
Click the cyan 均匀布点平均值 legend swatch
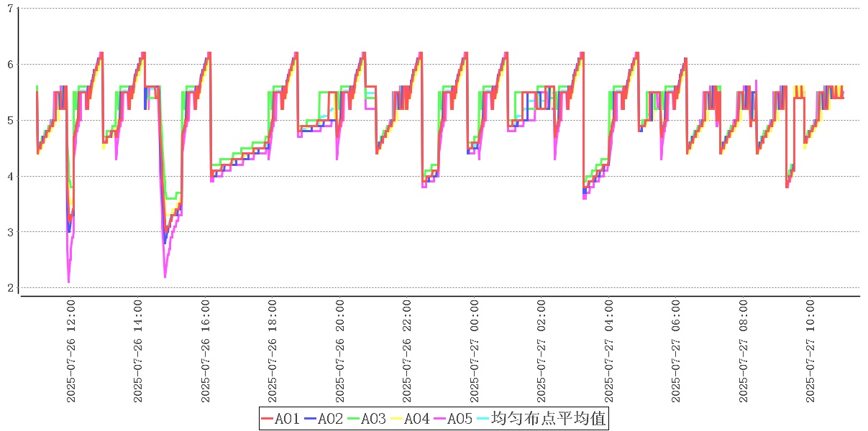point(483,419)
